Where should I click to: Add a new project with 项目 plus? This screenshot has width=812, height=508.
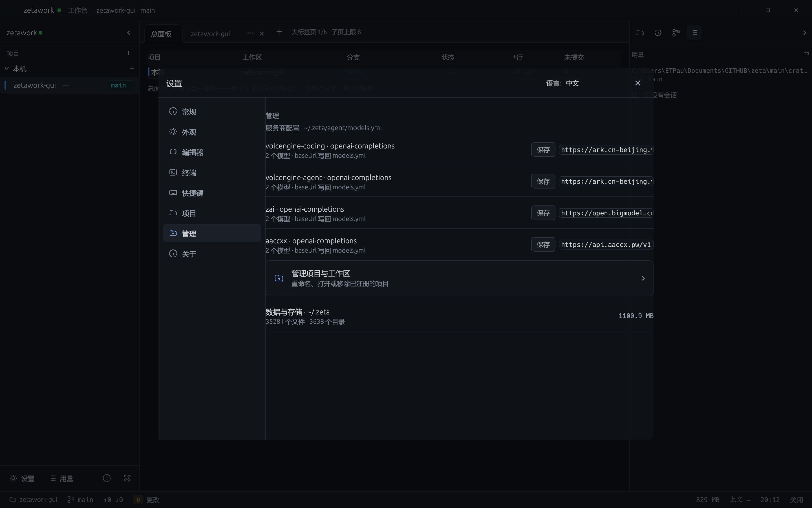[129, 53]
